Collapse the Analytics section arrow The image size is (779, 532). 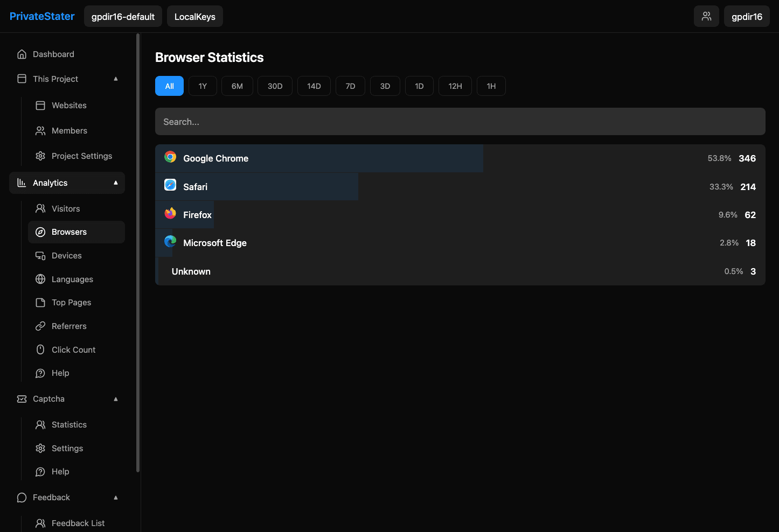click(116, 183)
